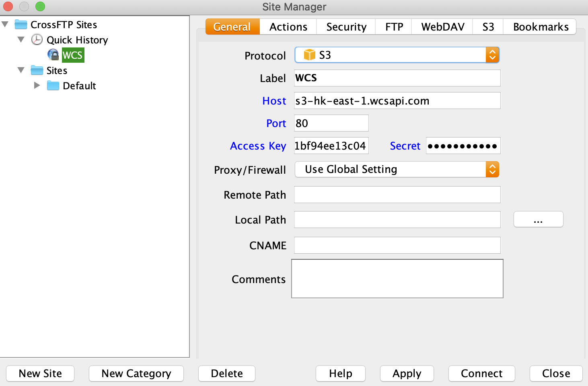Focus the Label field containing WCS
Screen dimensions: 588x386
coord(397,78)
